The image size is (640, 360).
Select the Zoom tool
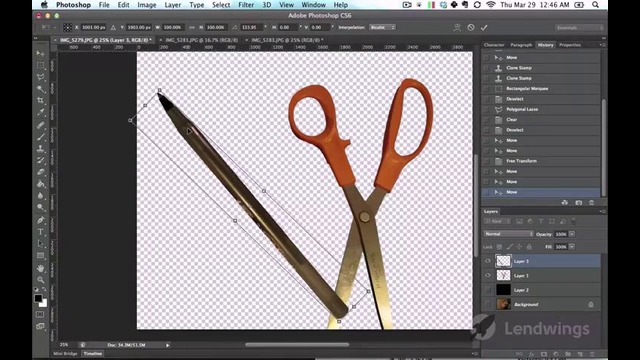pos(40,280)
